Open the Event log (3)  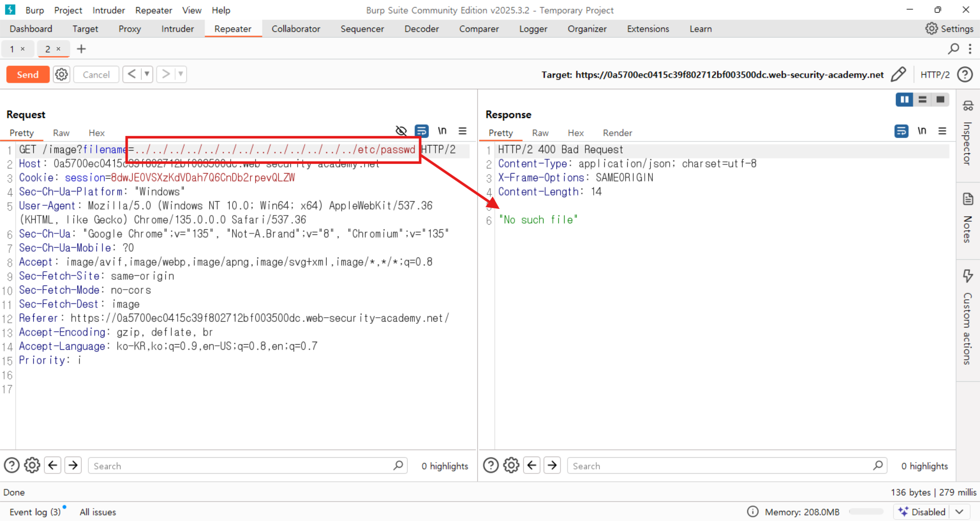(x=35, y=512)
